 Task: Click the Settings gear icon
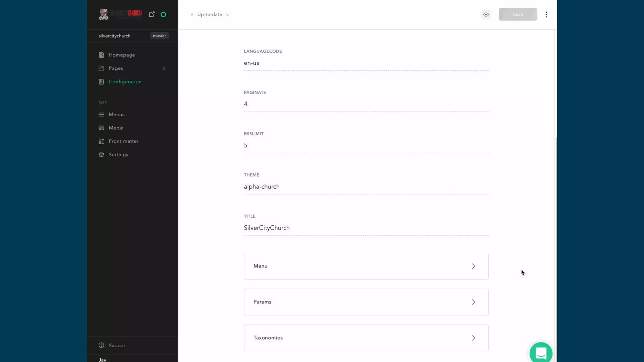tap(101, 155)
